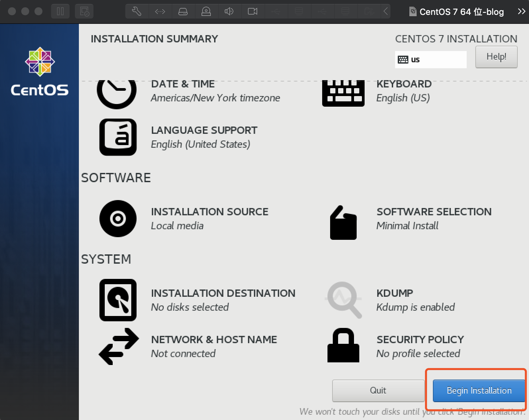
Task: Click 'Local media' text
Action: (x=177, y=226)
